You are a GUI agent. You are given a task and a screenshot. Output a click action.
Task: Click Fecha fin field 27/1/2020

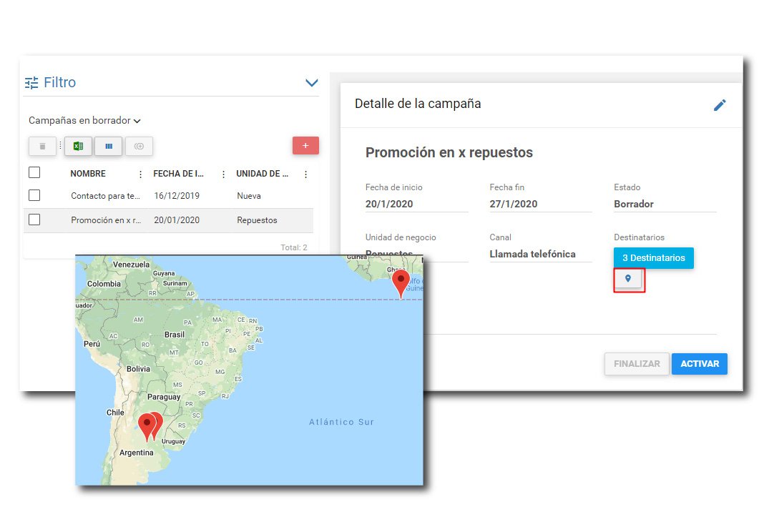click(540, 204)
